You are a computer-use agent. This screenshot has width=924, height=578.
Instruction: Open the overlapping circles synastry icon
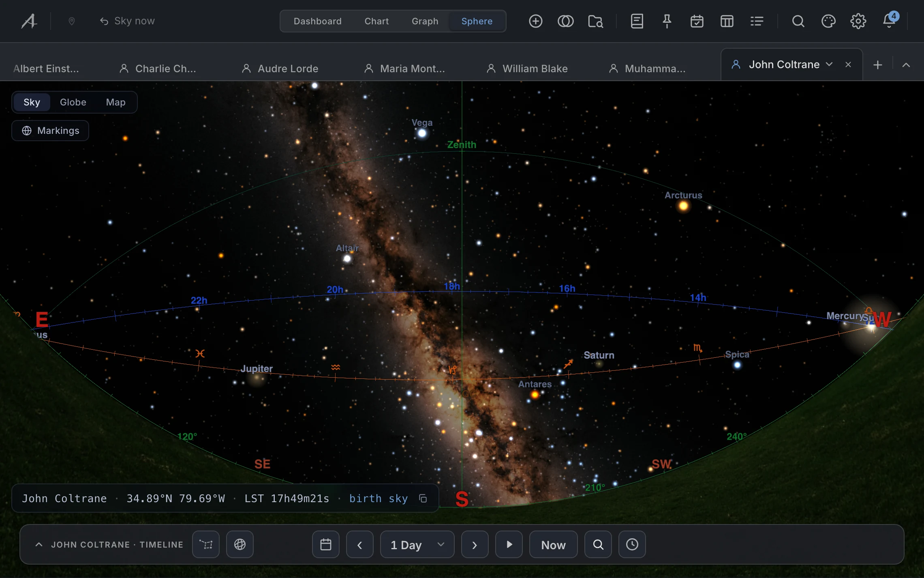(x=565, y=21)
